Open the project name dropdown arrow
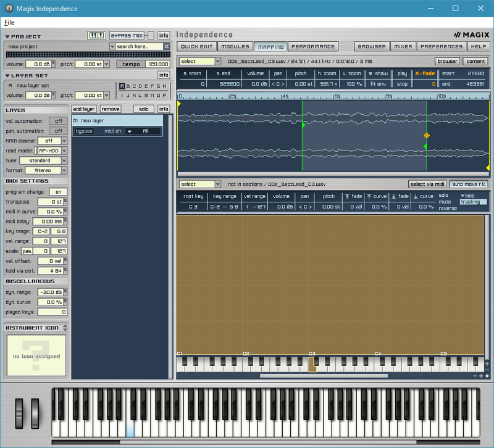Screen dimensions: 494x448 112,46
